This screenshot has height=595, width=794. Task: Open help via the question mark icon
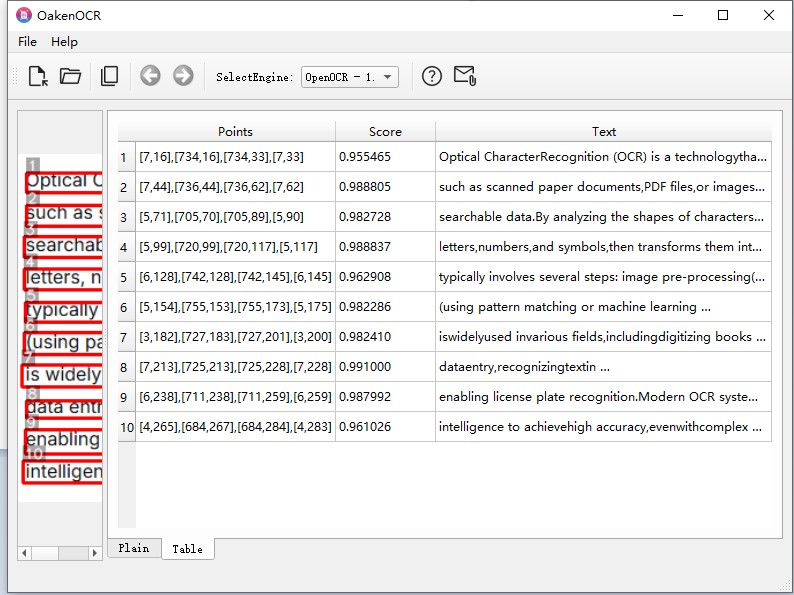click(x=431, y=76)
